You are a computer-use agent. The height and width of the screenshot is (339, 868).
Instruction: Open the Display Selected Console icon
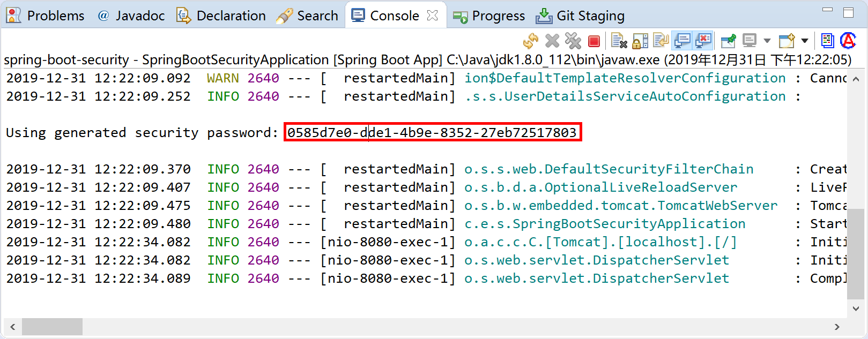point(750,41)
